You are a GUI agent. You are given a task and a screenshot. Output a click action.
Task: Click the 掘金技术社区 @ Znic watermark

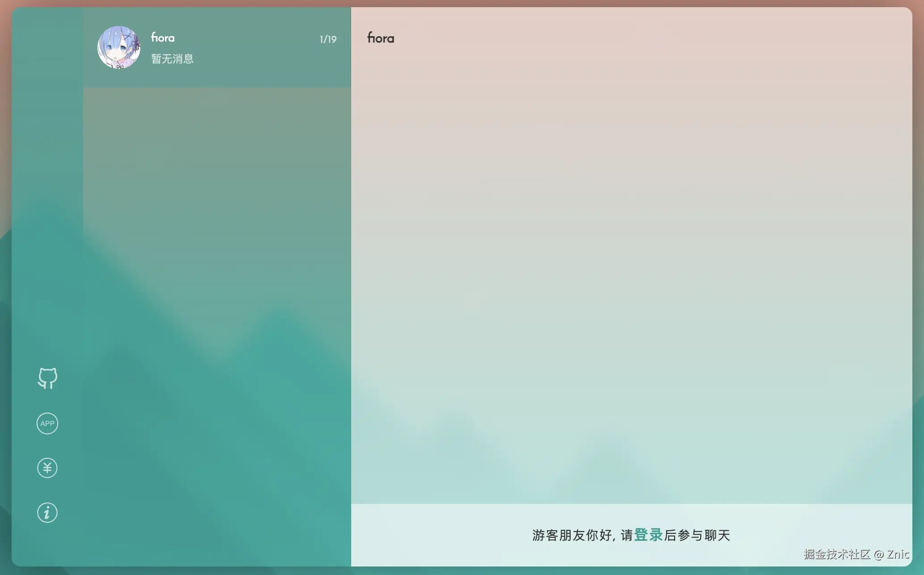click(856, 554)
